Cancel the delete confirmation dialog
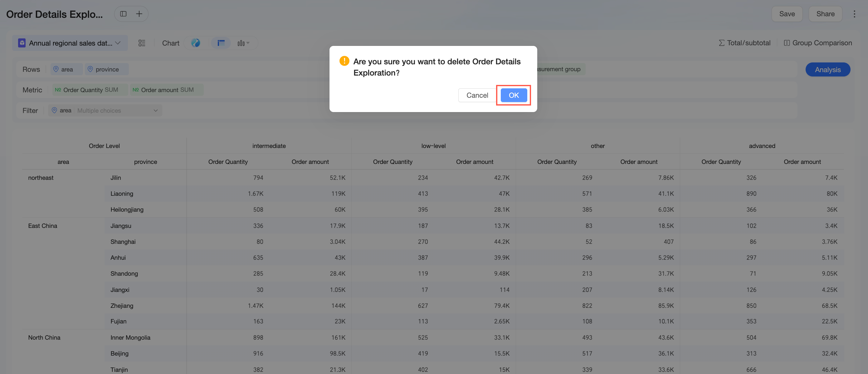This screenshot has height=374, width=868. point(477,95)
